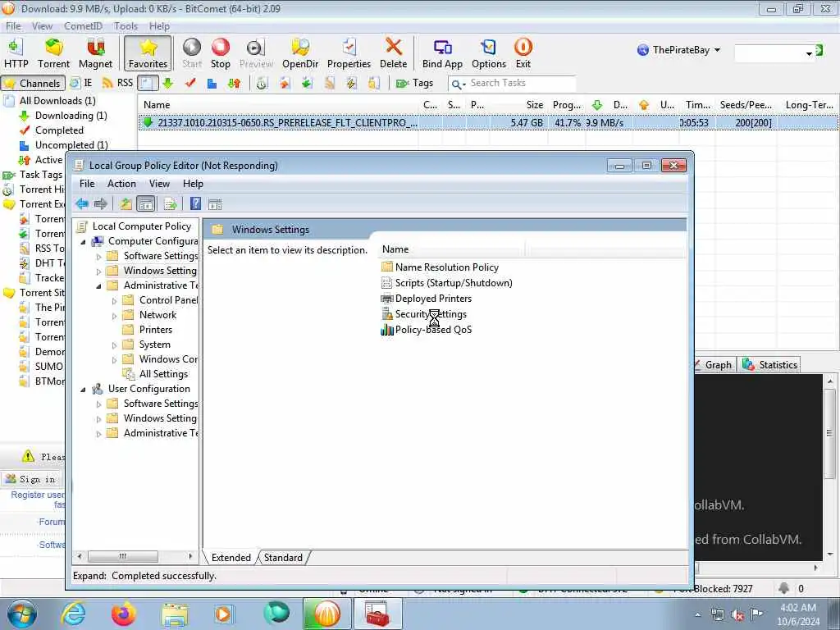Expand the System tree node
Image resolution: width=840 pixels, height=630 pixels.
pos(114,345)
